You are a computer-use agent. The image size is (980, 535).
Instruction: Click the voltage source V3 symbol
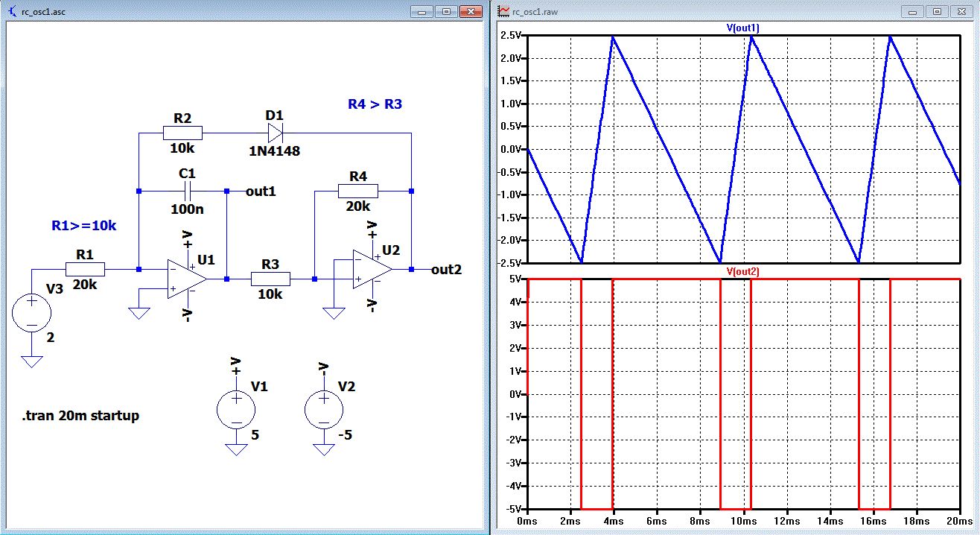point(31,313)
